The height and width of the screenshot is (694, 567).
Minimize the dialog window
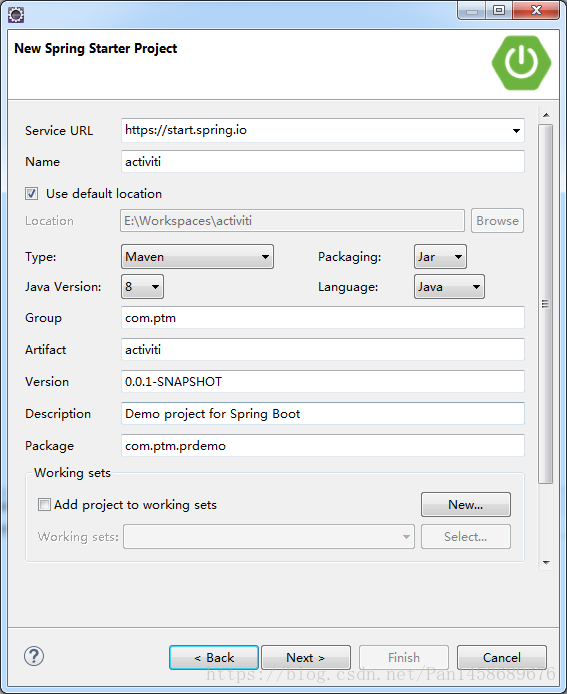[x=472, y=10]
